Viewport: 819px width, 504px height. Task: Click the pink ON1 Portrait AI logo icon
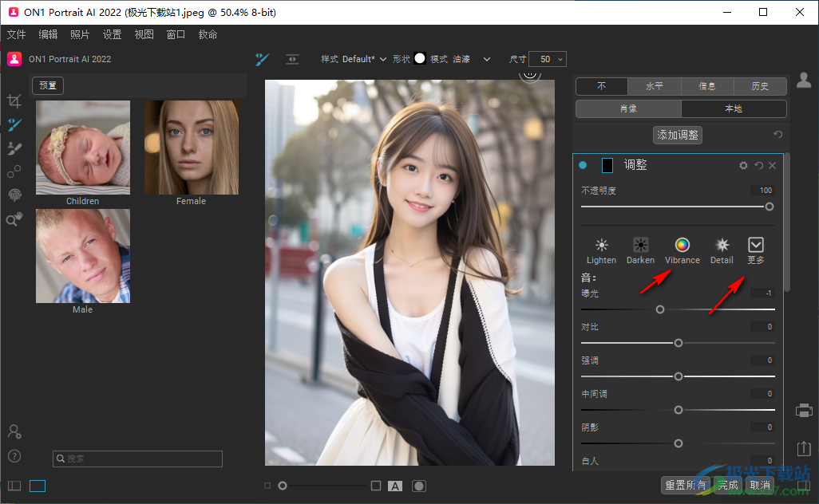tap(14, 59)
